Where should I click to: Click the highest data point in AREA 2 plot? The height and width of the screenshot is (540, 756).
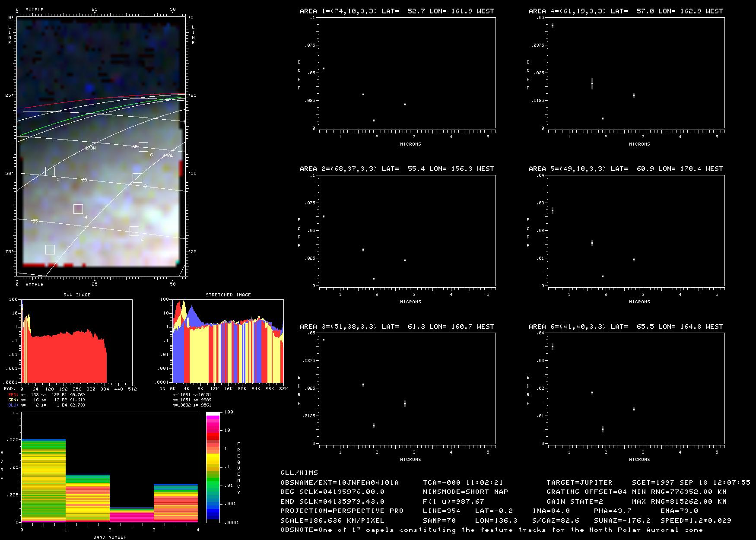tap(324, 216)
